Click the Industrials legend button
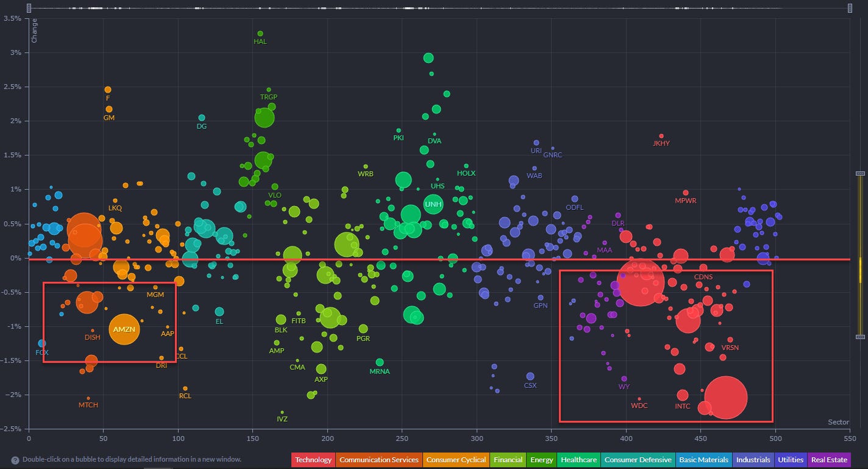868x469 pixels. (x=753, y=460)
